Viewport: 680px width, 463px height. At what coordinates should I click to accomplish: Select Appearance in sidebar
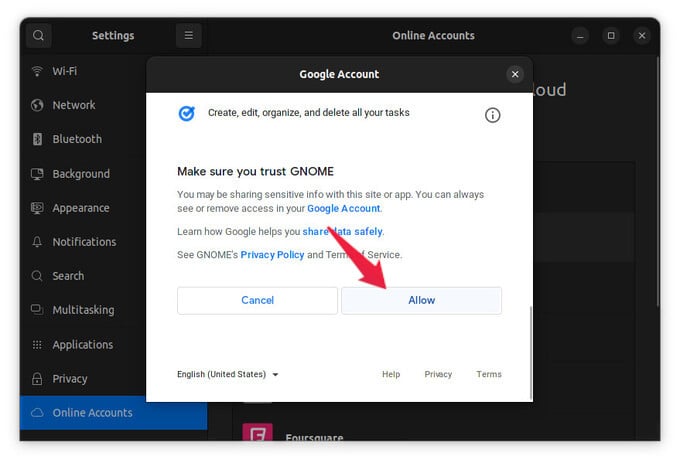point(82,208)
